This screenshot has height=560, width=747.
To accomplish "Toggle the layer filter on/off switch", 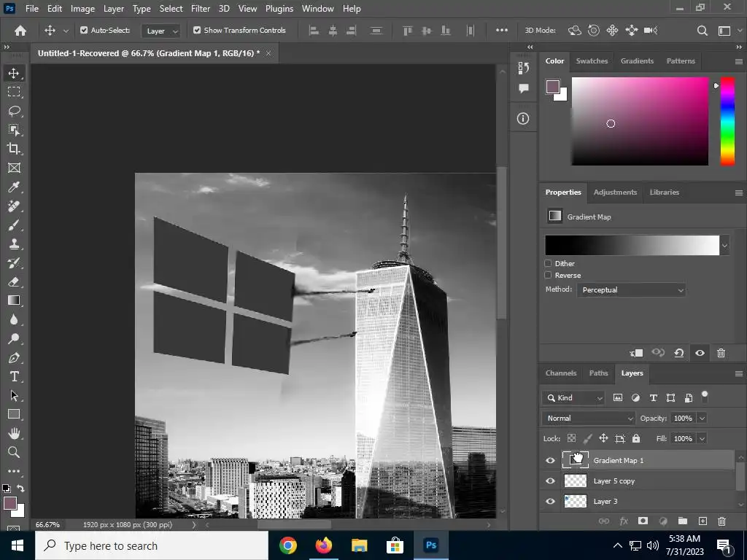I will click(705, 397).
